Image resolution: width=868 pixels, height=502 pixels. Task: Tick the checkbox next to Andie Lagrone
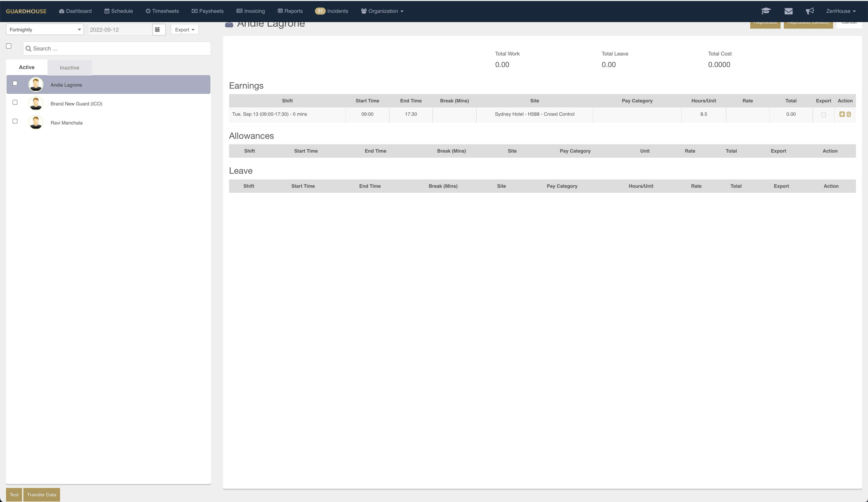click(15, 83)
